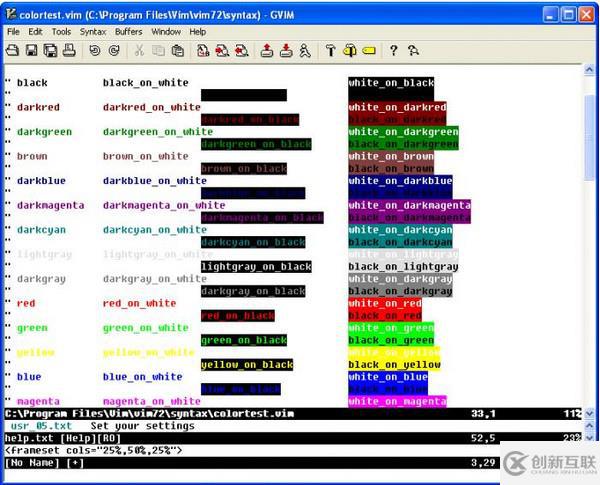
Task: Click the 'white_on_red' sample
Action: [x=385, y=303]
